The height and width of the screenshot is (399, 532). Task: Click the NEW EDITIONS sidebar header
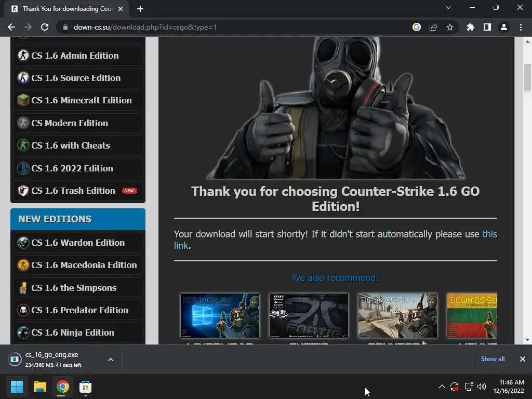pyautogui.click(x=78, y=219)
